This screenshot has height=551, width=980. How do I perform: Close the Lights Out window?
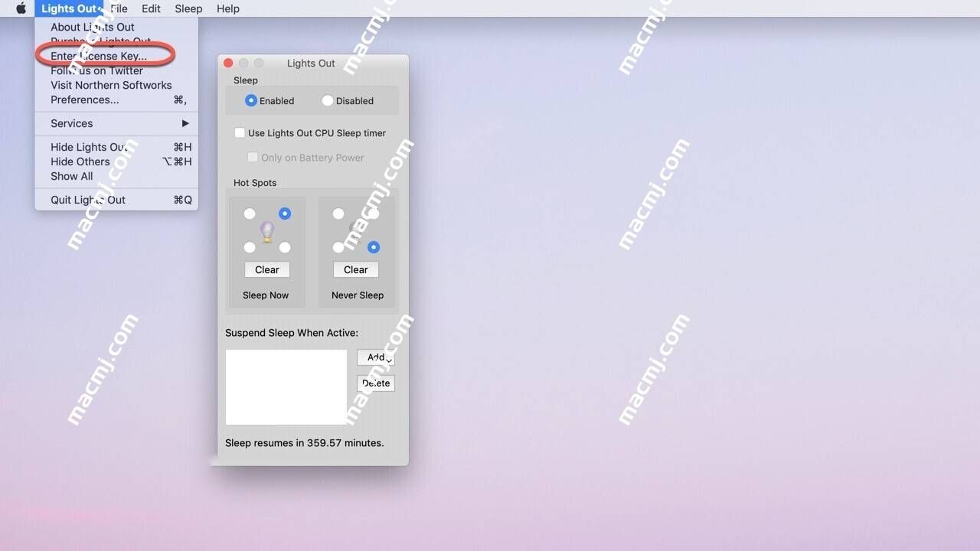228,63
